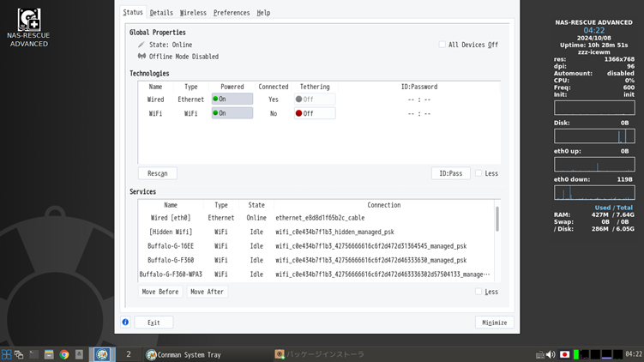Click the info icon beside Exit

click(125, 323)
